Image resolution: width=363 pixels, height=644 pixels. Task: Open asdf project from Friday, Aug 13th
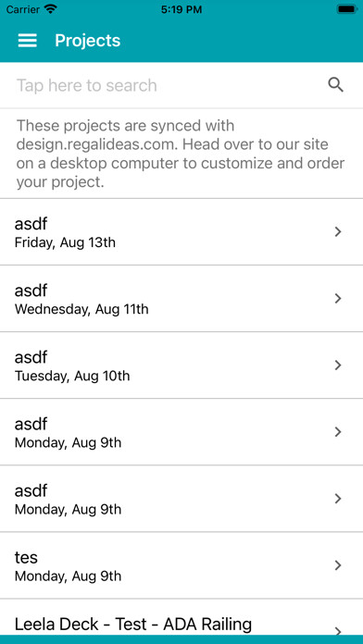(181, 232)
